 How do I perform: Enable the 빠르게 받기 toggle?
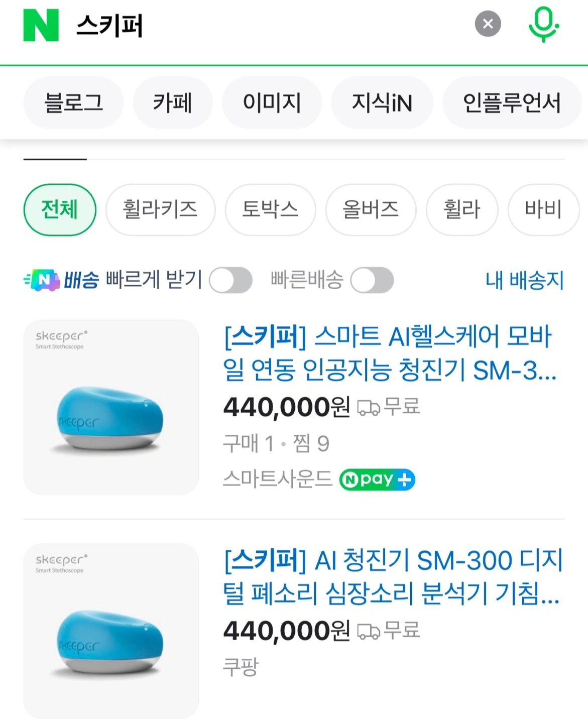click(x=230, y=280)
